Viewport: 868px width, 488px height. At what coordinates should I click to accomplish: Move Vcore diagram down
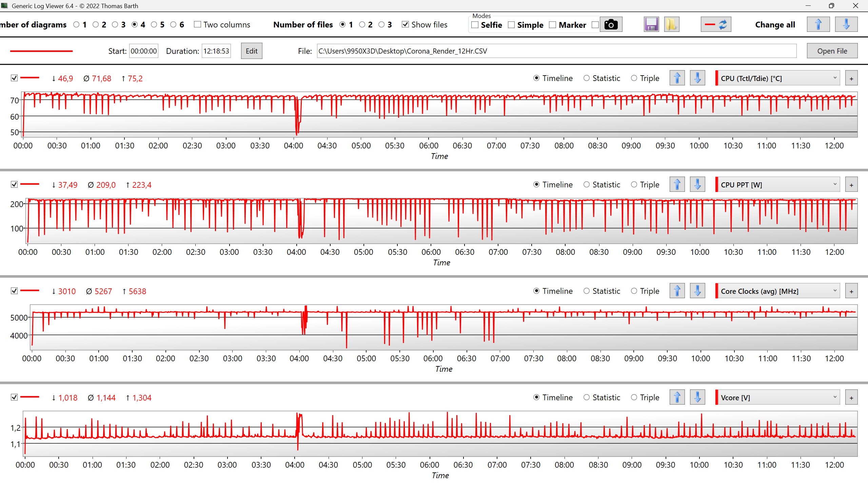click(x=697, y=398)
